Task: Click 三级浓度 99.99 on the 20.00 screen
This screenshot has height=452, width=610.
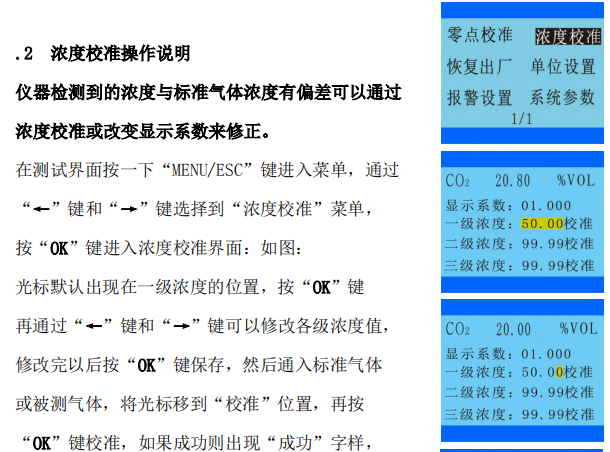Action: pos(520,413)
